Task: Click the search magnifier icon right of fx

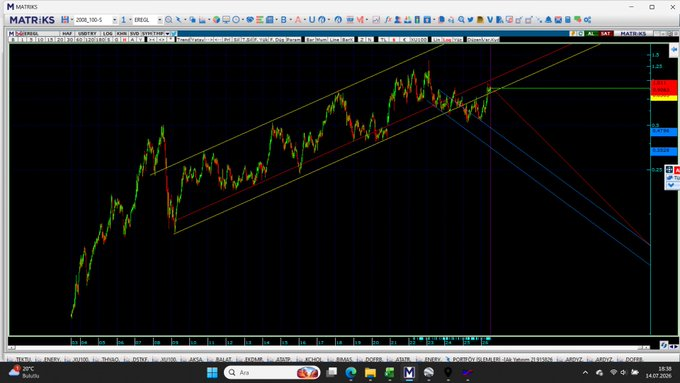Action: point(461,20)
